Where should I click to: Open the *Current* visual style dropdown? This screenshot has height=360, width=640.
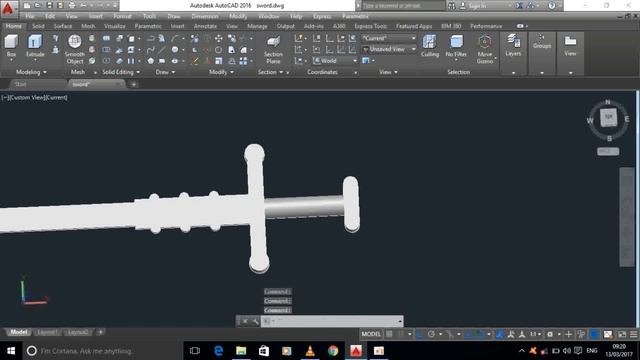[x=389, y=38]
